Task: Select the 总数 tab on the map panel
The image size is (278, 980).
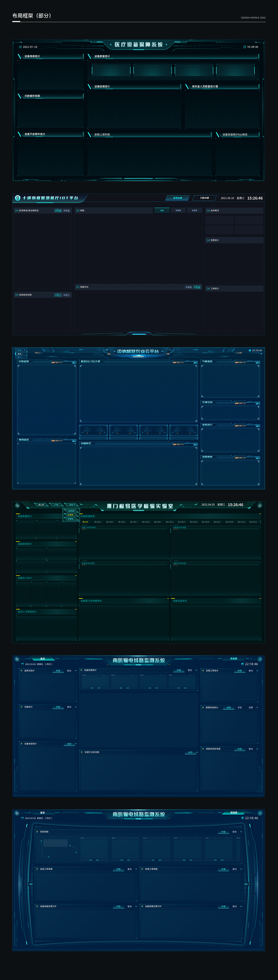Action: [162, 210]
